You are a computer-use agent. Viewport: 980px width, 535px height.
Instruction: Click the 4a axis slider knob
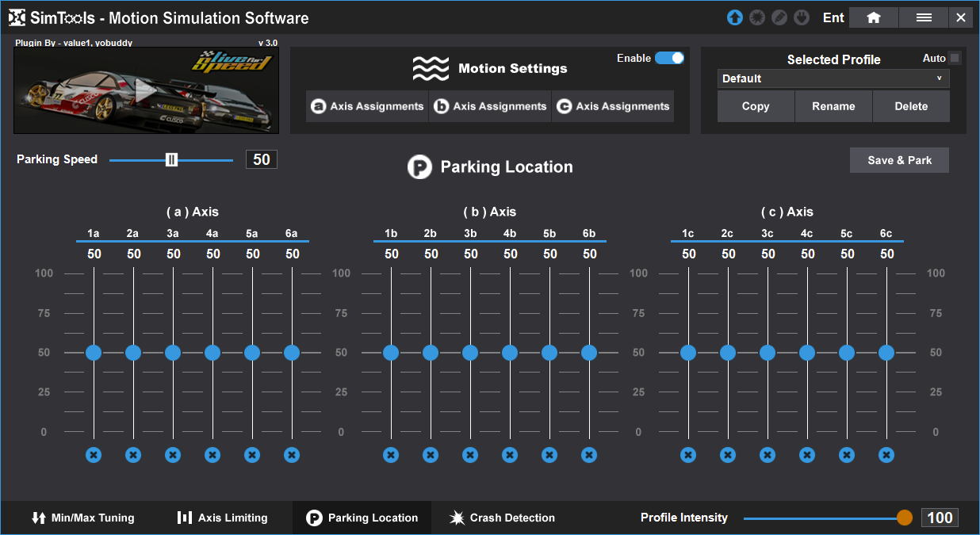pos(212,353)
